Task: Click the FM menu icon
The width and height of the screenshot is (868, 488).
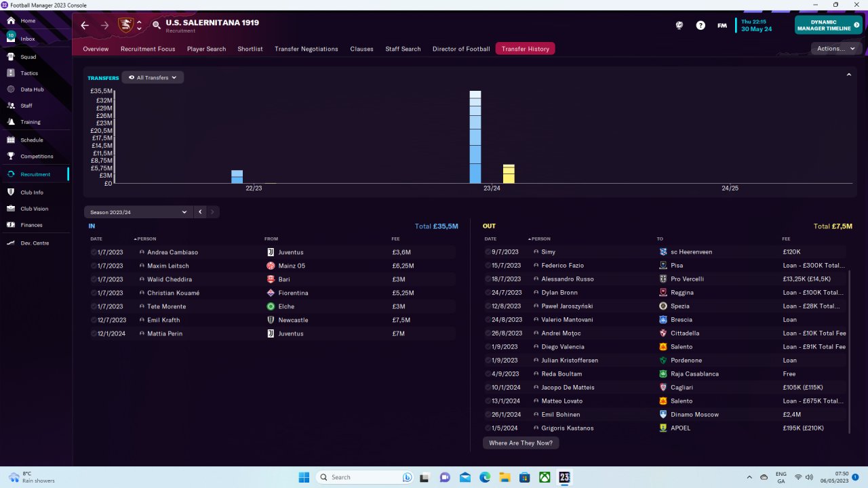Action: click(722, 25)
